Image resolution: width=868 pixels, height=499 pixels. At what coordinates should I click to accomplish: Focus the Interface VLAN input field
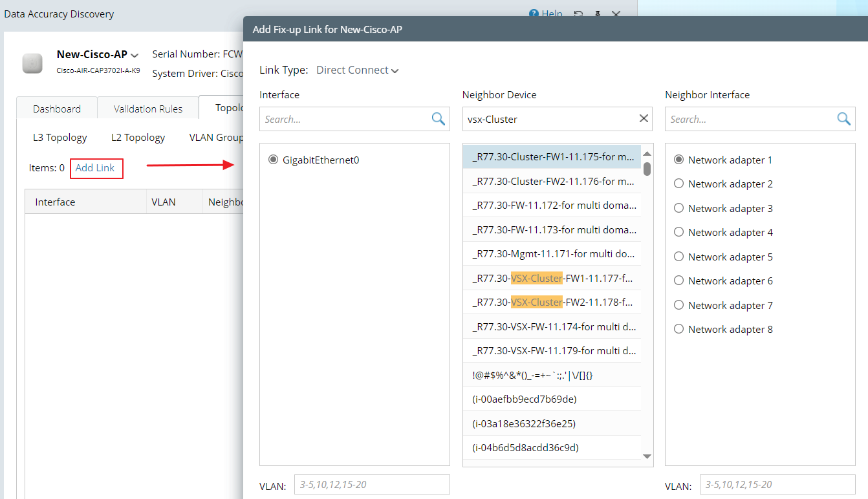372,485
